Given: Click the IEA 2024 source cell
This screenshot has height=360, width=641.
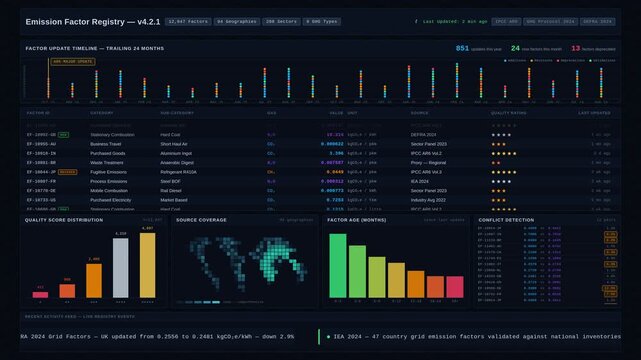Looking at the screenshot, I should coord(420,181).
